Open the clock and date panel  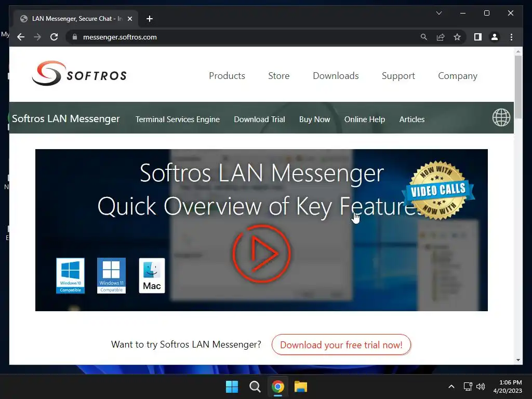508,387
